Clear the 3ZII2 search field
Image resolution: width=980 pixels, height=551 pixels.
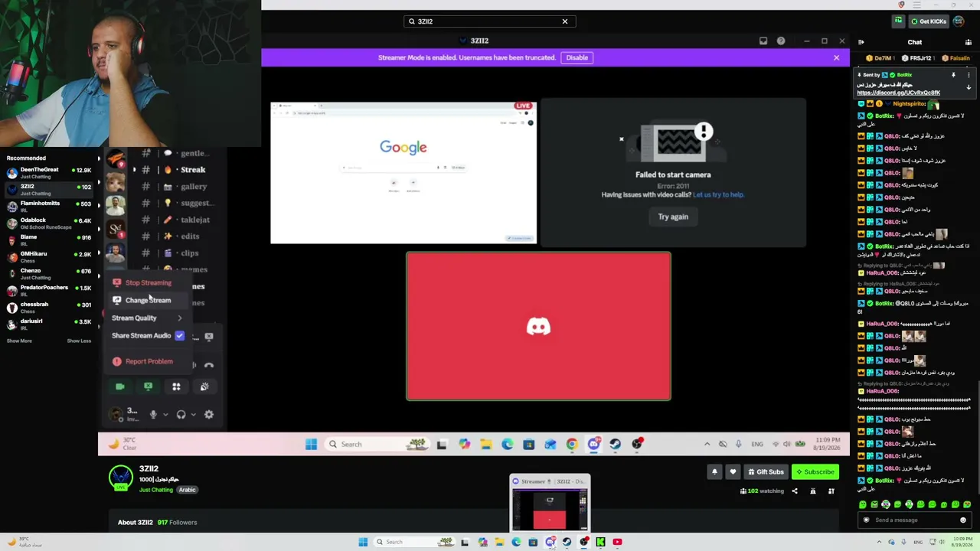point(565,21)
